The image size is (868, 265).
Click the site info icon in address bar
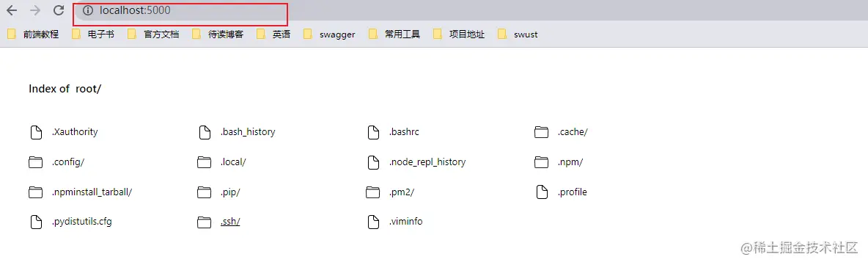click(x=87, y=10)
